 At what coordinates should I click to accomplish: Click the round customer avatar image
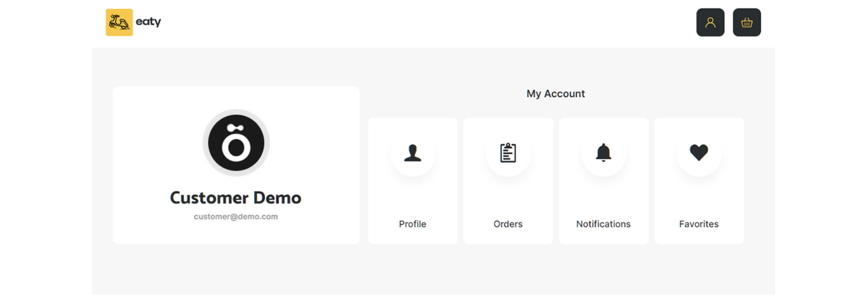(236, 143)
